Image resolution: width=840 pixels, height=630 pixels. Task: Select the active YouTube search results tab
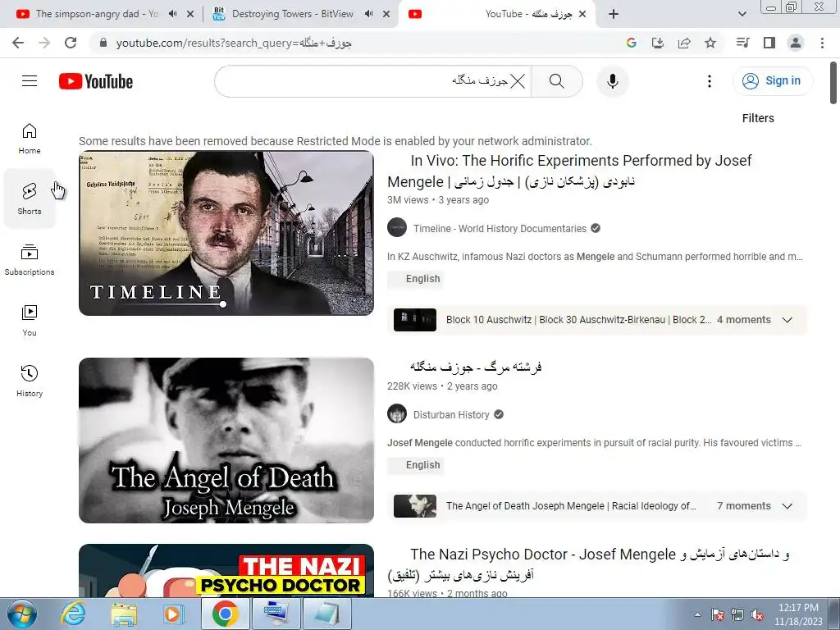[x=496, y=14]
